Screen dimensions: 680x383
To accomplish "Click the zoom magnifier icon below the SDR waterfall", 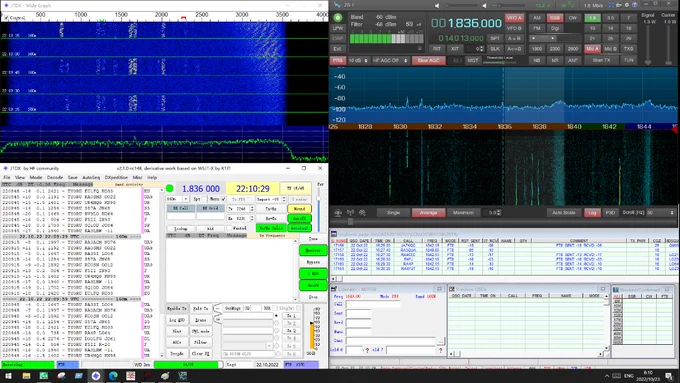I will pyautogui.click(x=362, y=213).
